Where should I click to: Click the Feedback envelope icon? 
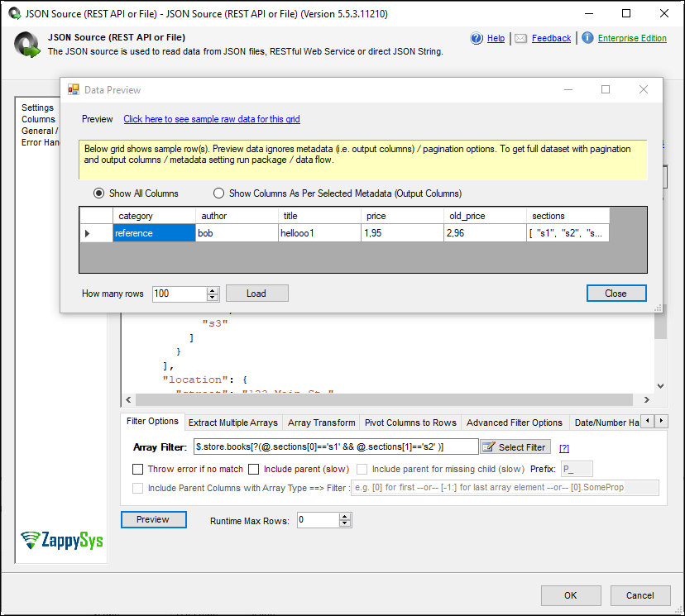click(x=520, y=38)
